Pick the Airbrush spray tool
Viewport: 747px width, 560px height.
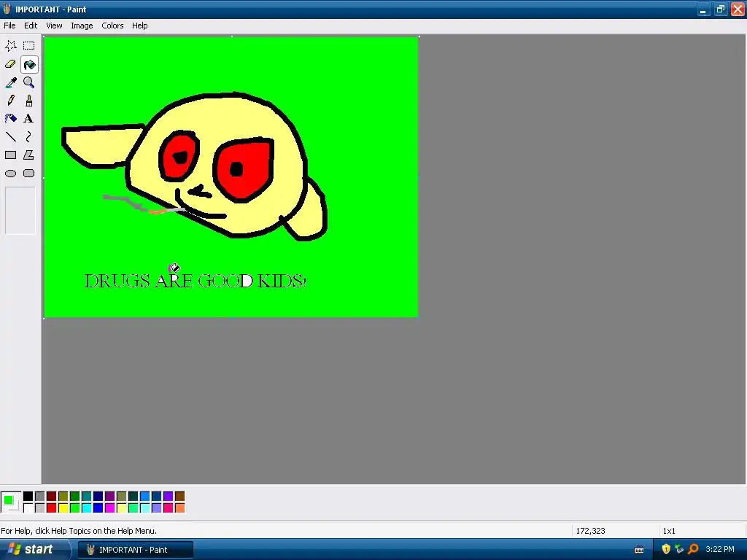coord(11,119)
